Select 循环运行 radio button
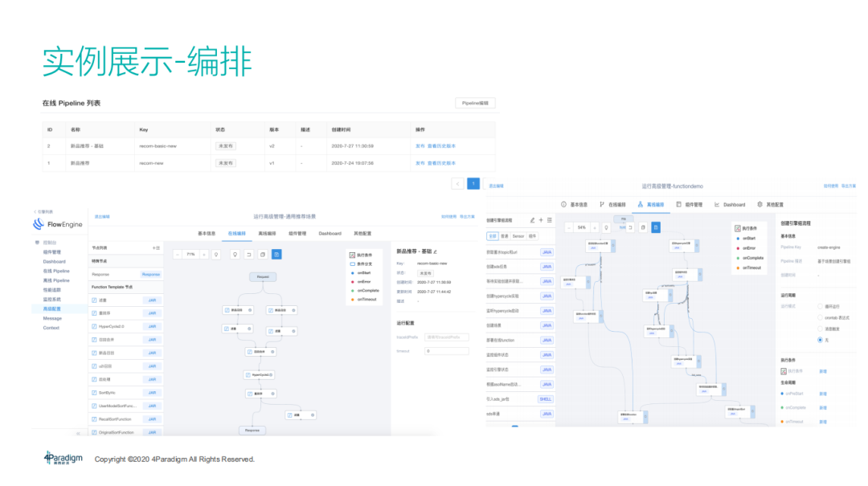 click(x=820, y=307)
